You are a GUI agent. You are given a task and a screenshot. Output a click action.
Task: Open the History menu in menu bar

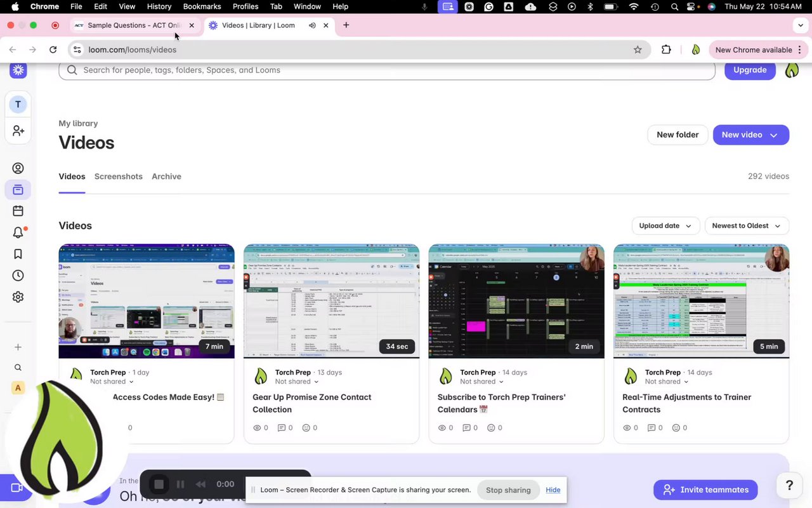(x=159, y=6)
